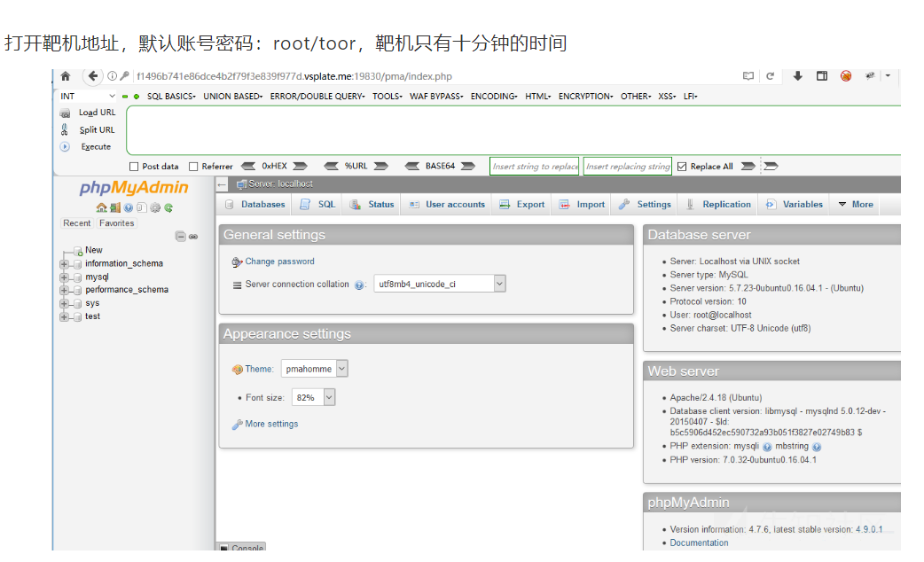Click the site info icon in address bar
Screen dimensions: 924x562
click(x=112, y=76)
